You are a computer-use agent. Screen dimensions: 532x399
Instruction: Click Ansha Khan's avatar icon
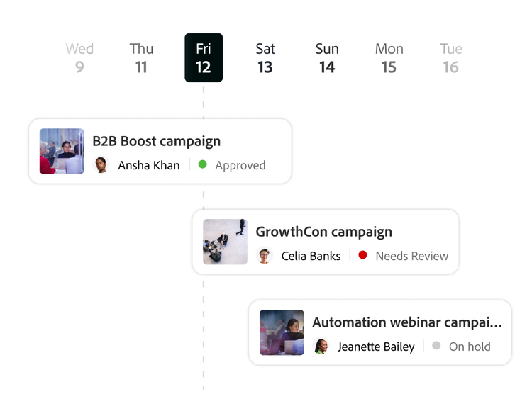pyautogui.click(x=101, y=165)
